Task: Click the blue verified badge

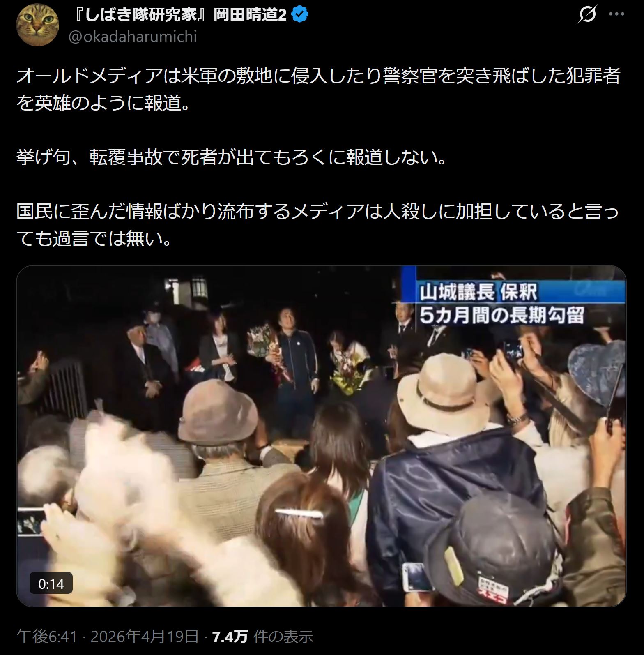Action: pyautogui.click(x=299, y=15)
